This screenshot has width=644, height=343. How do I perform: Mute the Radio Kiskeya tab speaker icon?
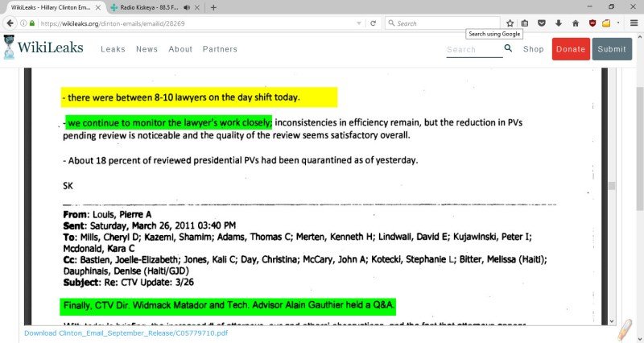pos(187,7)
